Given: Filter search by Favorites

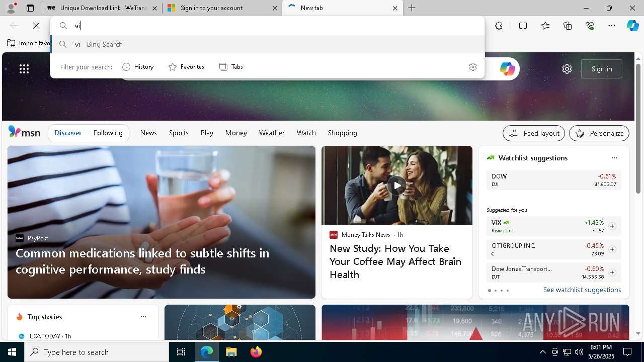Looking at the screenshot, I should point(186,67).
